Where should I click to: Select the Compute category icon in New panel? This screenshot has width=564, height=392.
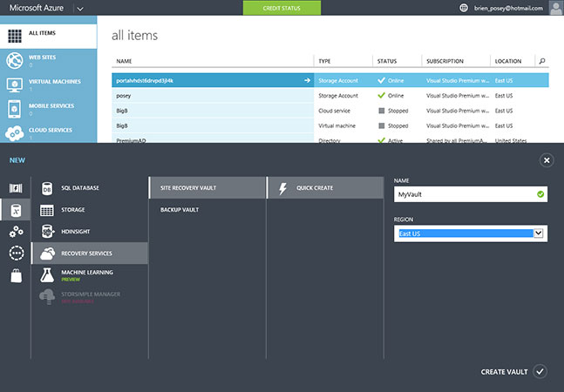[16, 188]
